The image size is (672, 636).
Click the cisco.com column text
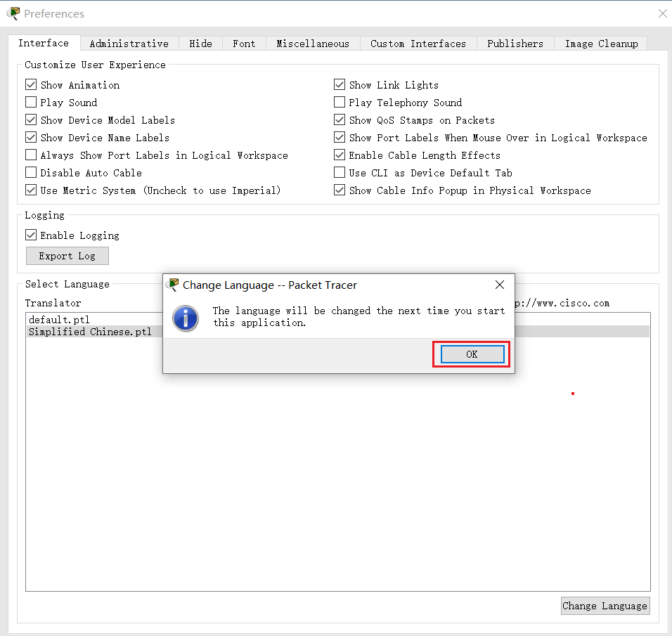562,303
